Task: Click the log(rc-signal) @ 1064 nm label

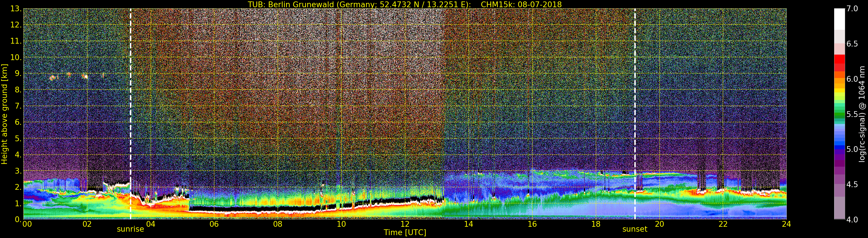Action: pos(862,114)
